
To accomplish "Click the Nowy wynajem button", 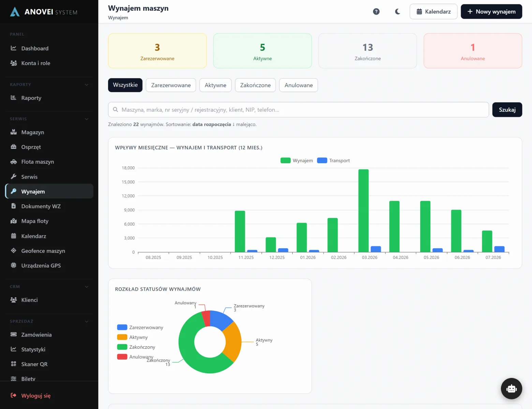I will (491, 12).
